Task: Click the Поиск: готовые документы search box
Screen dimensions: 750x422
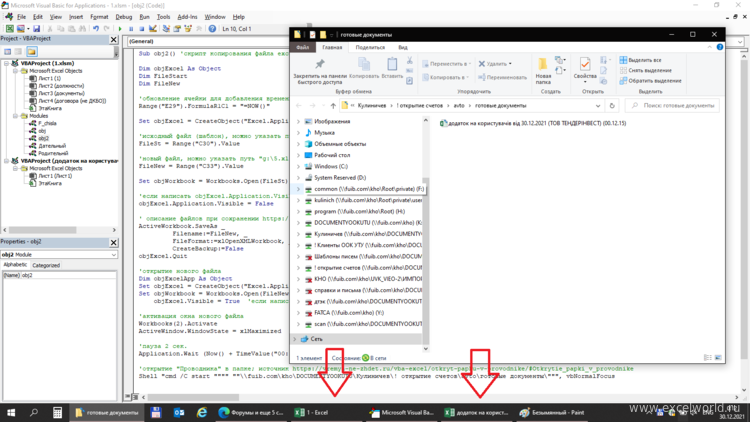Action: pos(672,106)
